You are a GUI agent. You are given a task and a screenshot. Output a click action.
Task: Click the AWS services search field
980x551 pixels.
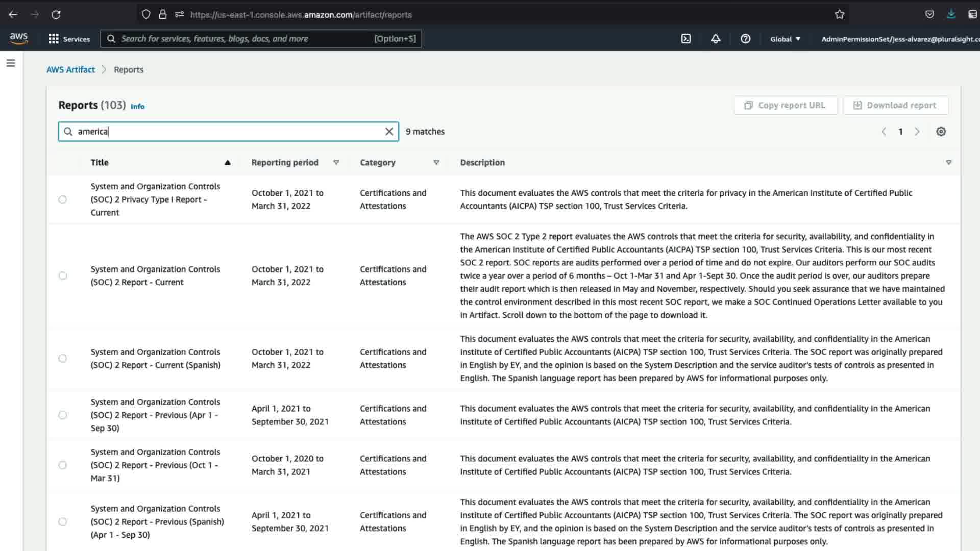pyautogui.click(x=245, y=39)
